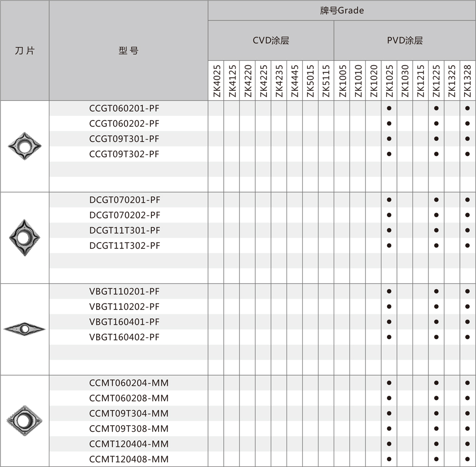Image resolution: width=476 pixels, height=467 pixels.
Task: Click the DCGT diamond insert image
Action: point(25,237)
